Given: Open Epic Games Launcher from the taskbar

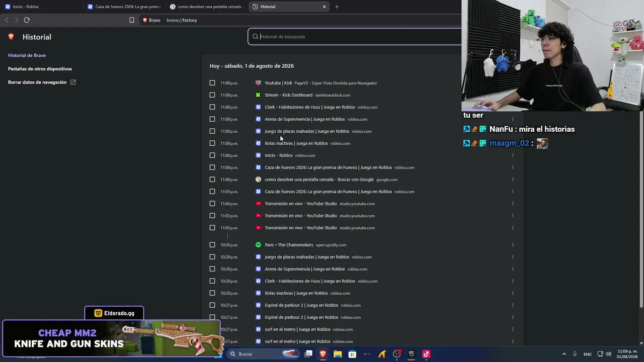Looking at the screenshot, I should [411, 354].
